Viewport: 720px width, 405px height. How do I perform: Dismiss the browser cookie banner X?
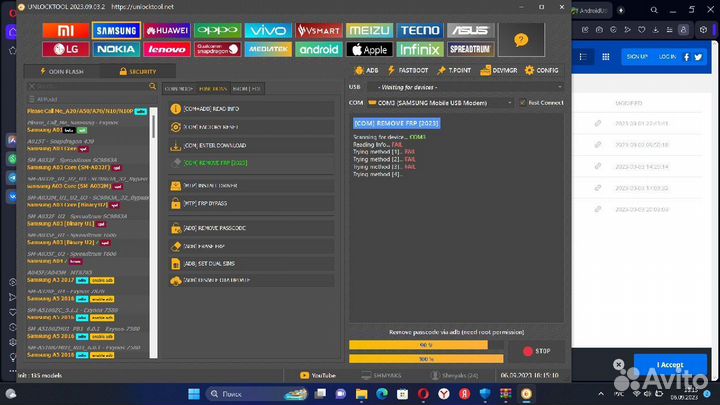tap(619, 365)
